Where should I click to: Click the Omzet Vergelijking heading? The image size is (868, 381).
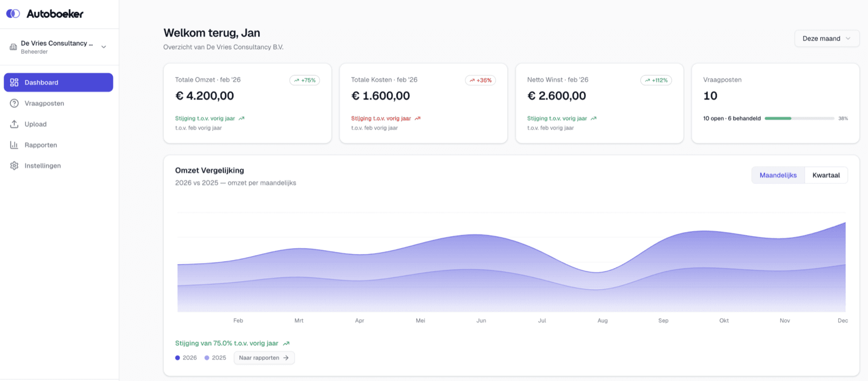pyautogui.click(x=209, y=170)
